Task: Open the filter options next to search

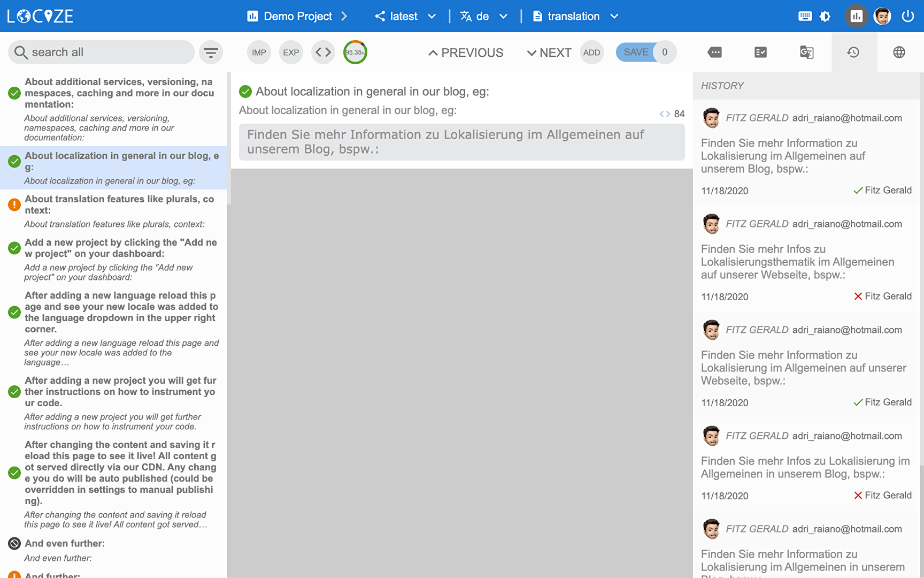Action: coord(211,52)
